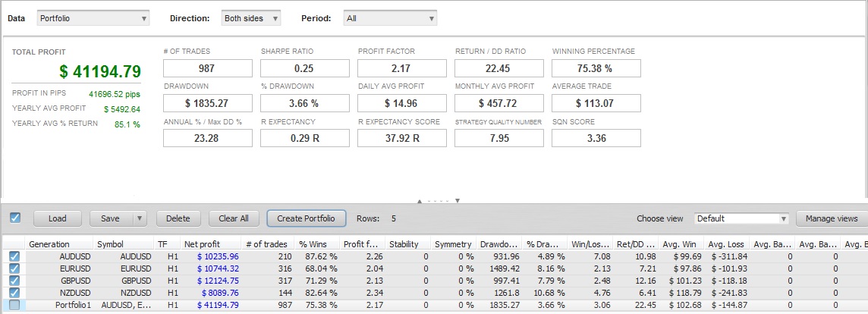Viewport: 868px width, 314px height.
Task: Open the Direction Both sides dropdown
Action: tap(251, 18)
